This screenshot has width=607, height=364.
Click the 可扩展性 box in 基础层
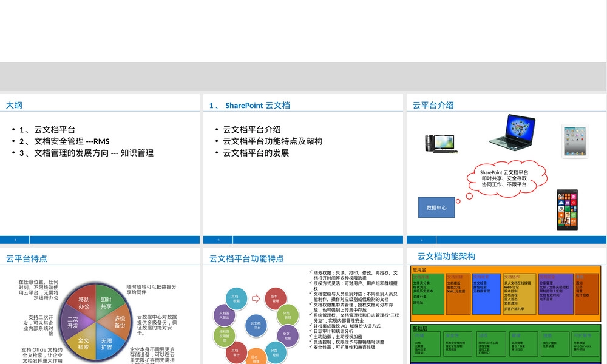click(586, 344)
